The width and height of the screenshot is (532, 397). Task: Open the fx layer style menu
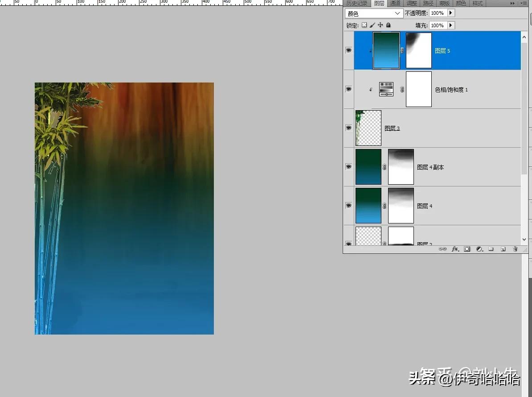click(x=455, y=249)
